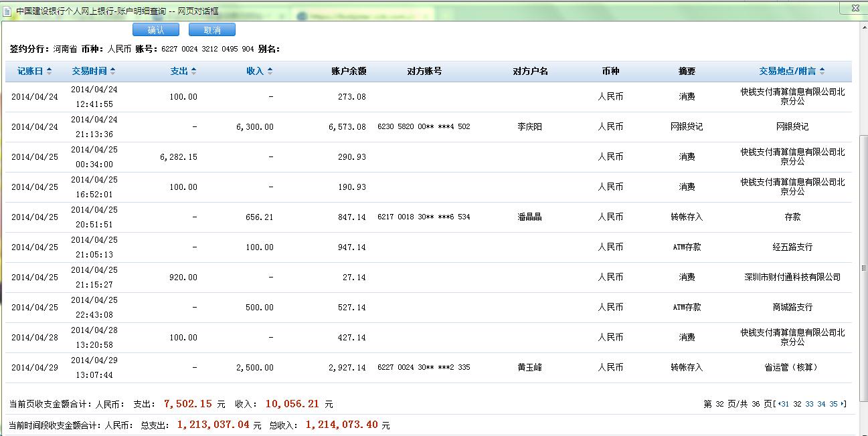
Task: Go to page 34
Action: point(821,404)
